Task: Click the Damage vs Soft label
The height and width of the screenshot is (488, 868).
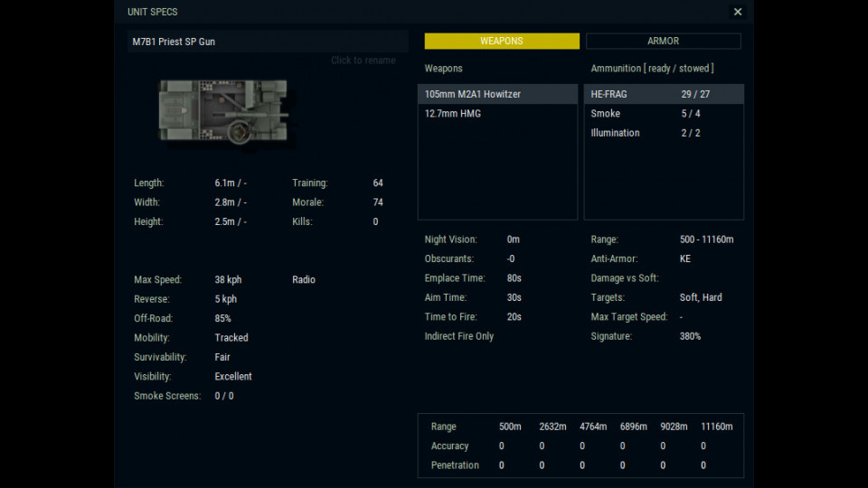Action: click(625, 278)
